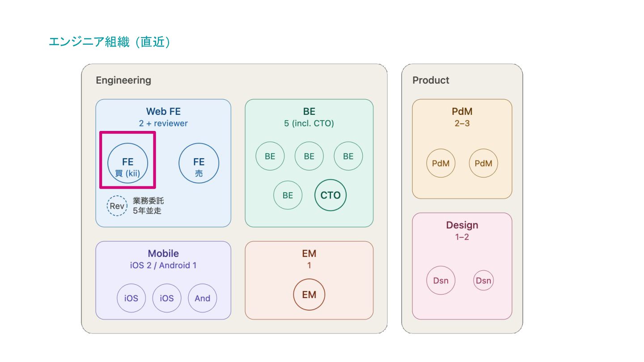Click the larger Dsn designer circle
The width and height of the screenshot is (644, 362).
441,281
